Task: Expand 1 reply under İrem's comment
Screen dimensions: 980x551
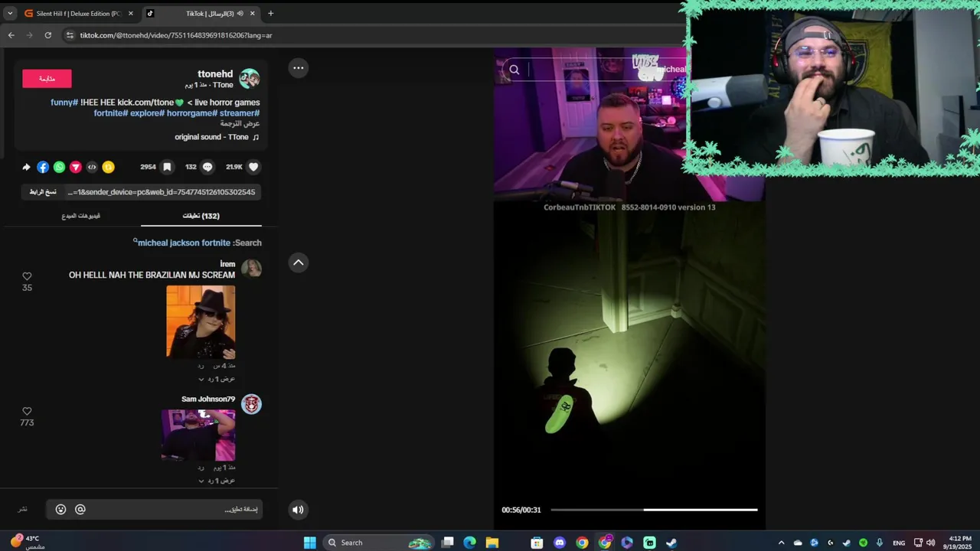Action: [217, 379]
